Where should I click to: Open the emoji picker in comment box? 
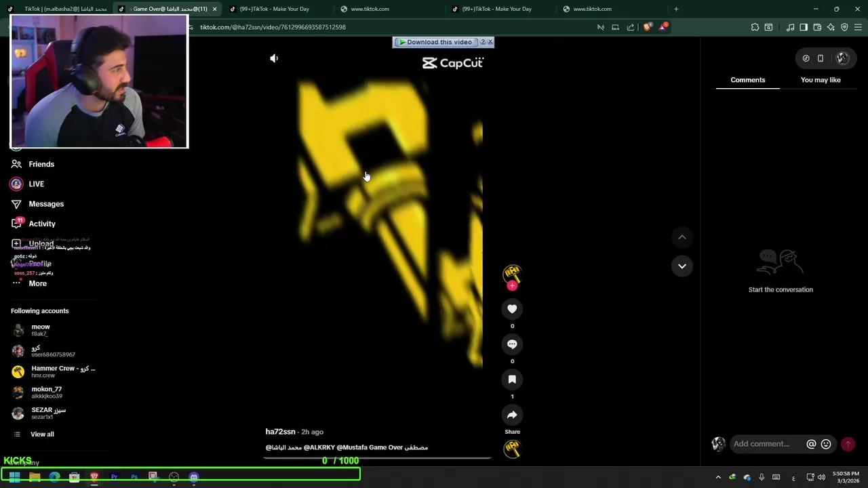(826, 444)
